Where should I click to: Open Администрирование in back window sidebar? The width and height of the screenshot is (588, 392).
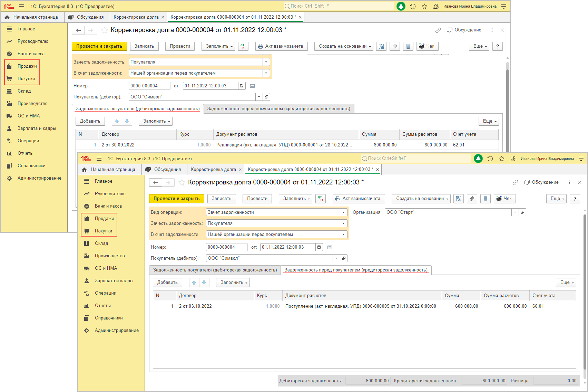click(39, 178)
